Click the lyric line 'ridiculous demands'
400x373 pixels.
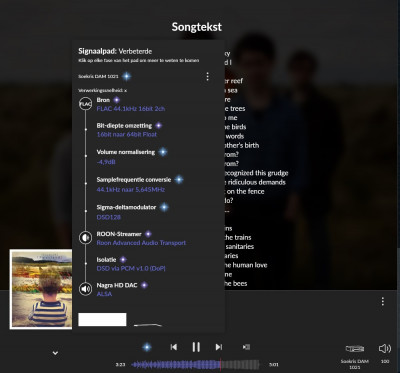[x=255, y=182]
